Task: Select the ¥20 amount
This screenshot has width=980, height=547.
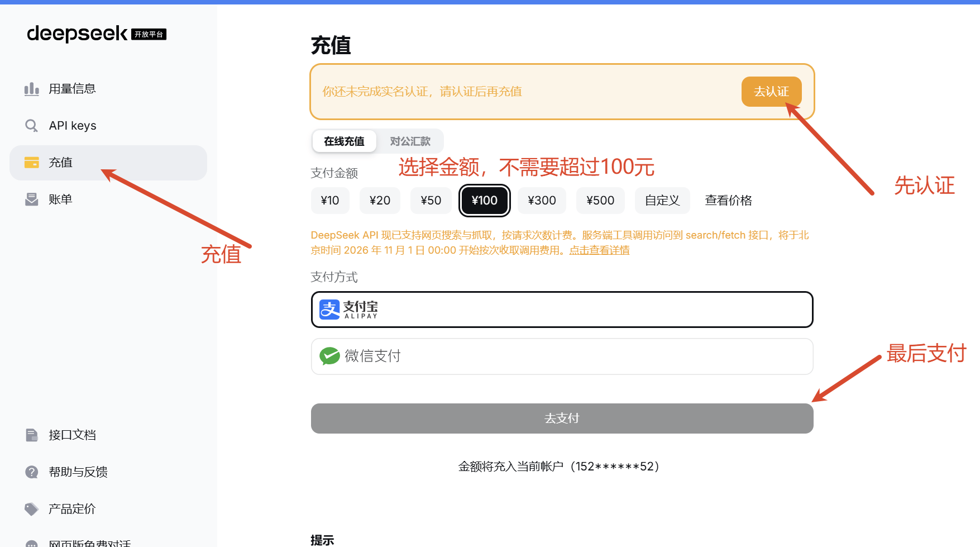Action: click(x=380, y=201)
